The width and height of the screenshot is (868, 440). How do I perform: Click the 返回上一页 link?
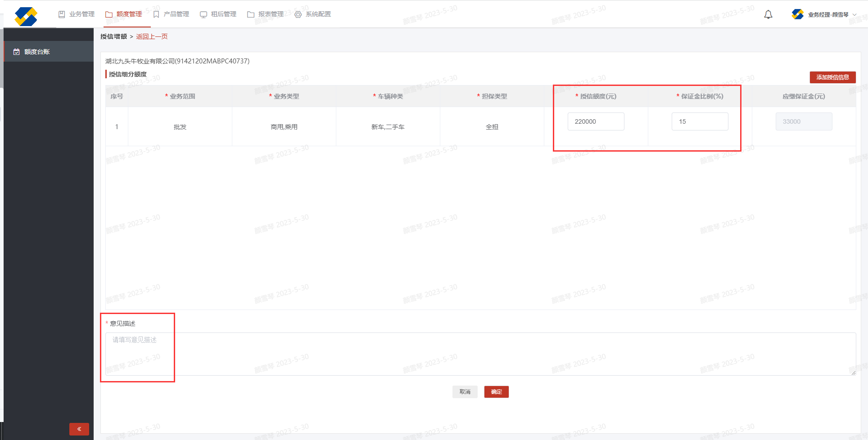tap(152, 36)
